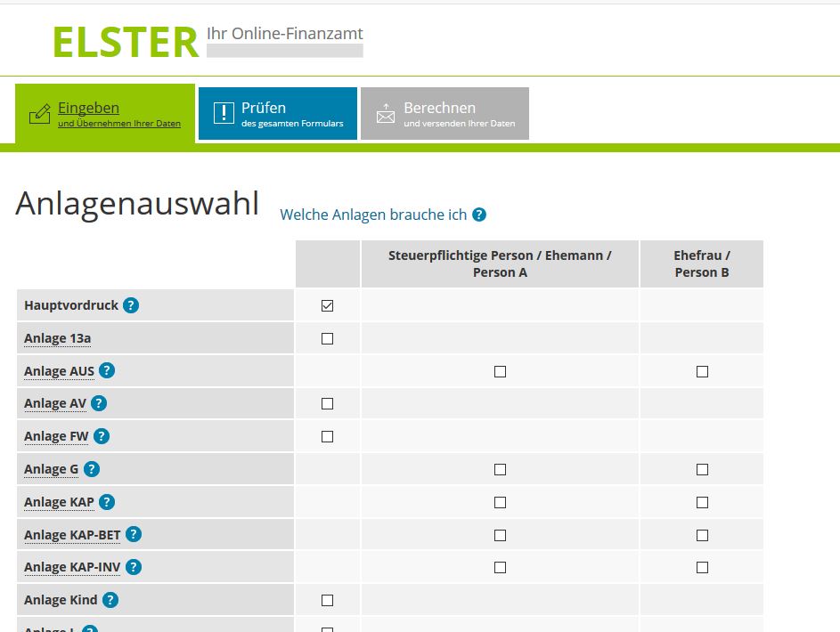Click the ELSTER logo
840x632 pixels.
tap(126, 42)
